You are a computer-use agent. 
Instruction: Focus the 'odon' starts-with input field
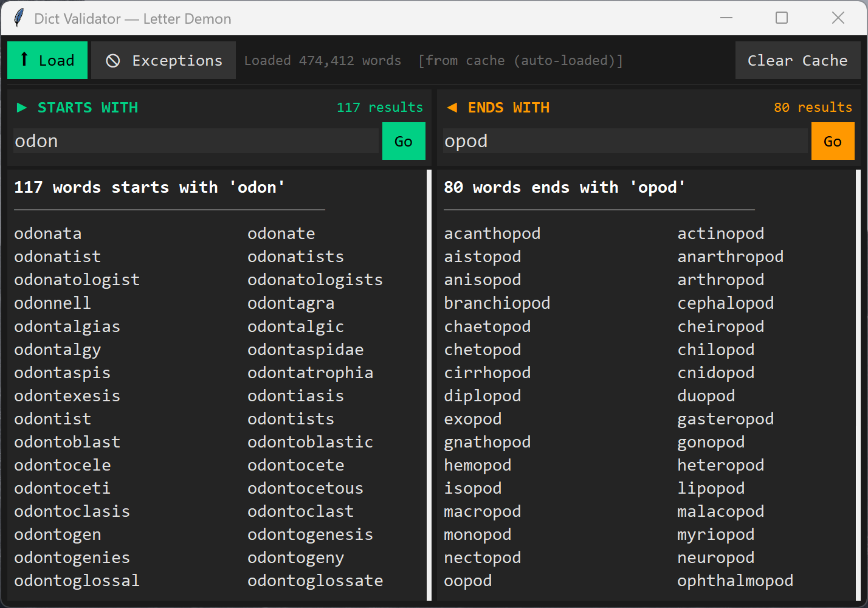(196, 141)
